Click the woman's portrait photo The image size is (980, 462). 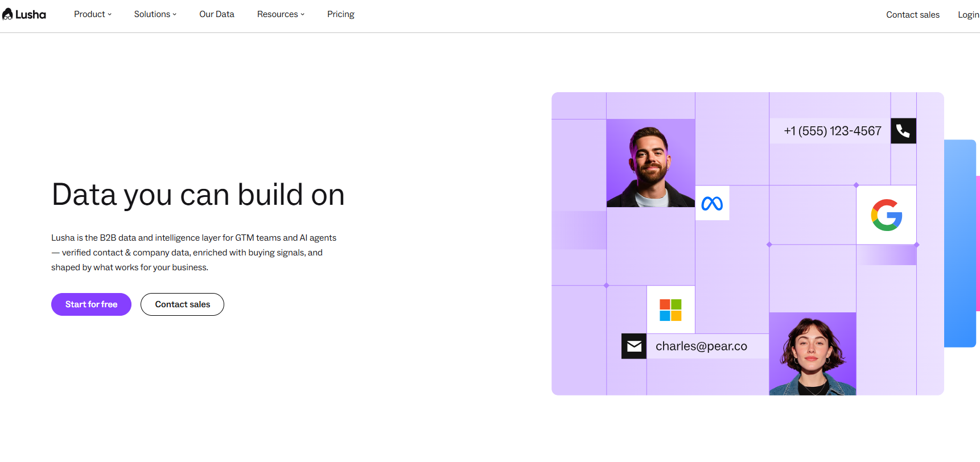click(813, 354)
